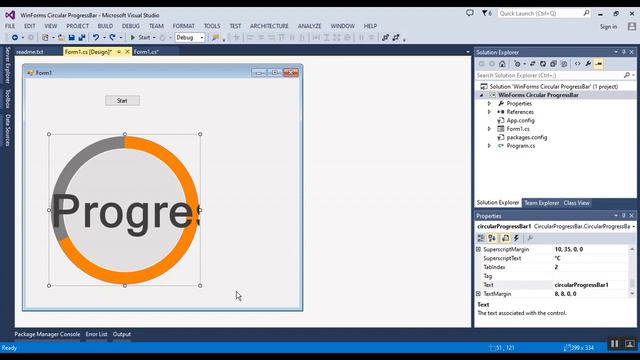The height and width of the screenshot is (360, 640).
Task: Click the Start button on Form1
Action: point(122,100)
